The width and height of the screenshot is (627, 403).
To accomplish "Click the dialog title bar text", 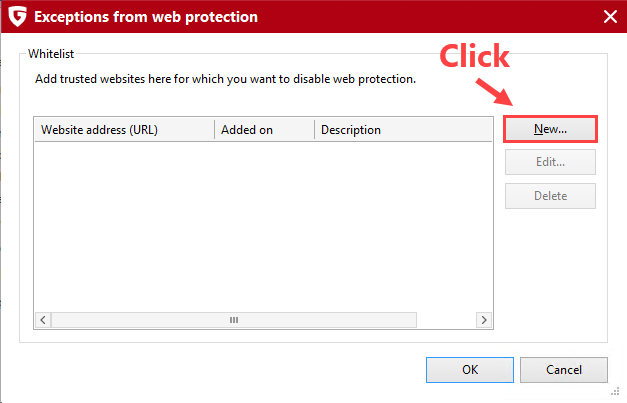I will [x=147, y=16].
